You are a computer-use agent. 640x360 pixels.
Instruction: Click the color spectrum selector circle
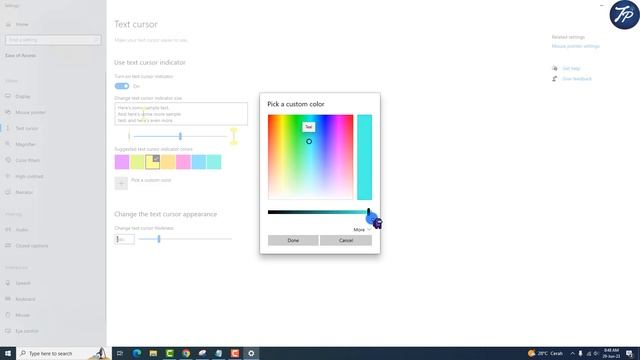tap(309, 141)
